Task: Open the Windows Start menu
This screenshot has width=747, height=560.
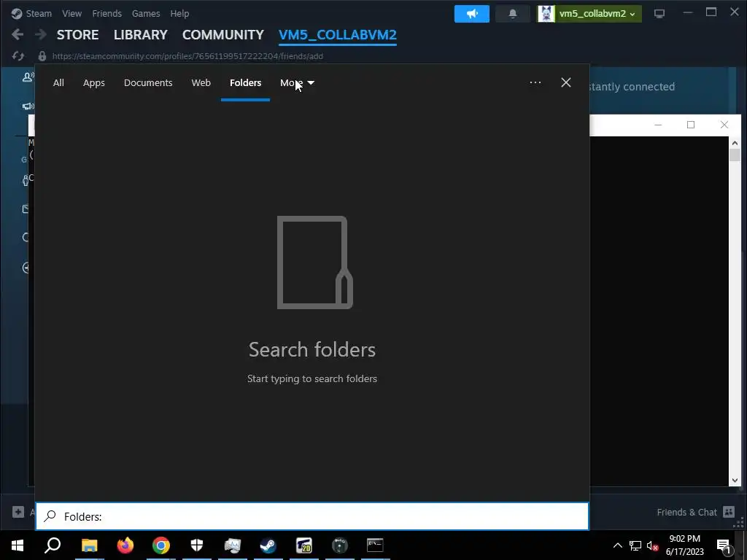Action: 18,545
